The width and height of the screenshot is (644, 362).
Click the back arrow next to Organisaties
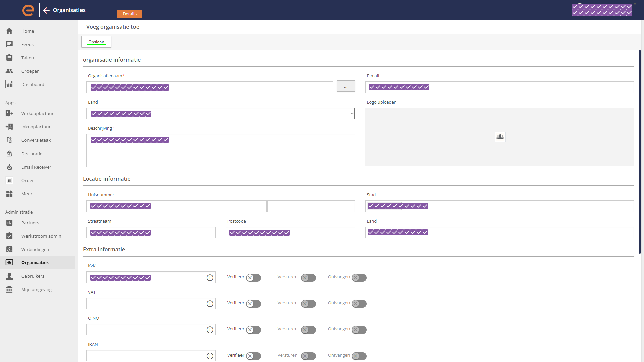[46, 10]
